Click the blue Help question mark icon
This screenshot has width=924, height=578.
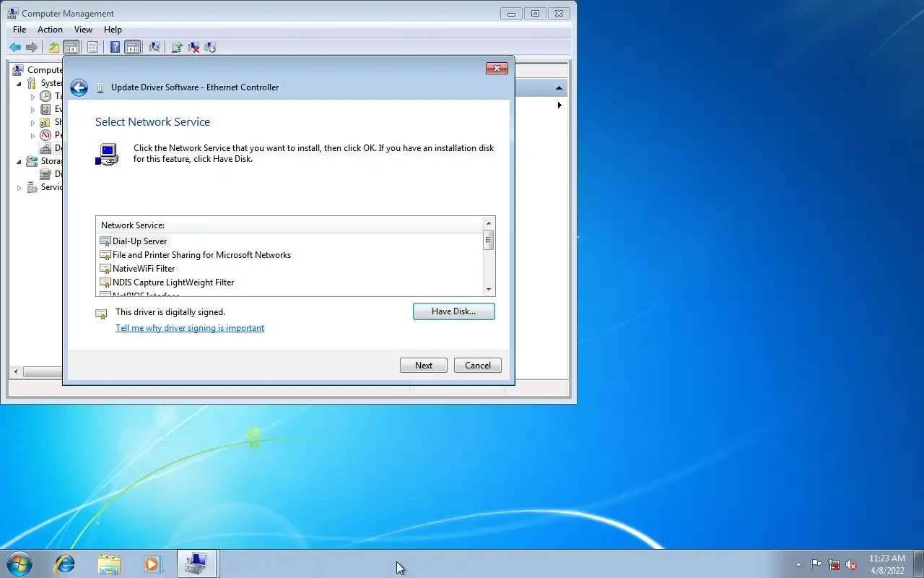pos(115,47)
